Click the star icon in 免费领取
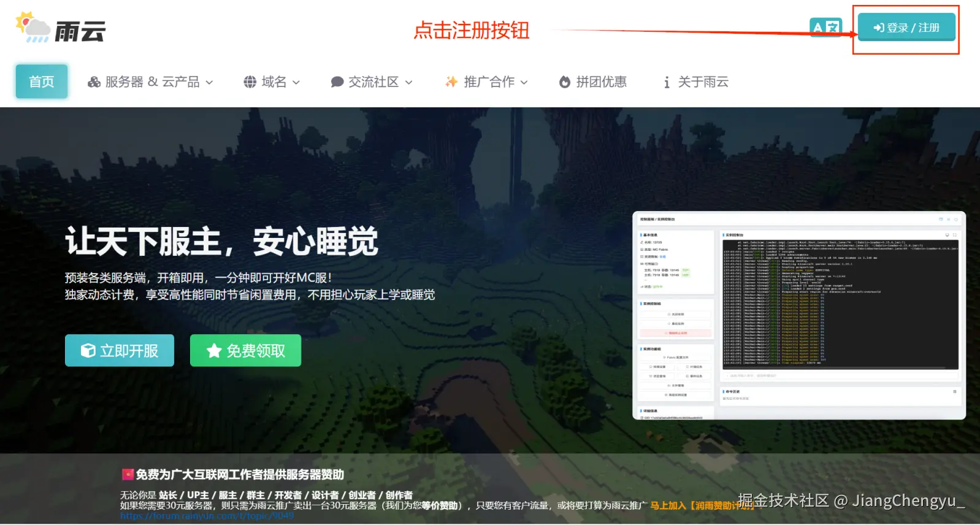The height and width of the screenshot is (525, 980). pyautogui.click(x=214, y=350)
